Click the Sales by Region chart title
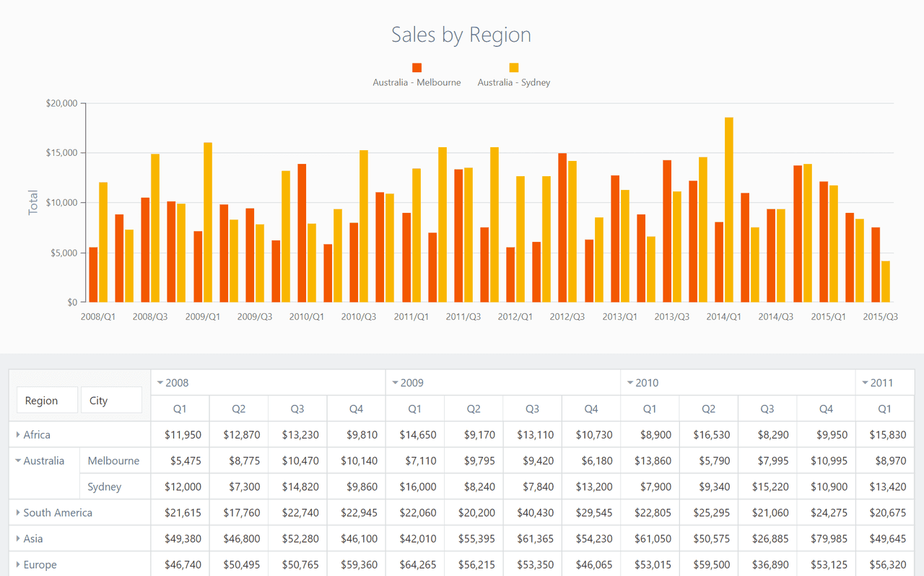Screen dimensions: 924x576 pos(461,35)
